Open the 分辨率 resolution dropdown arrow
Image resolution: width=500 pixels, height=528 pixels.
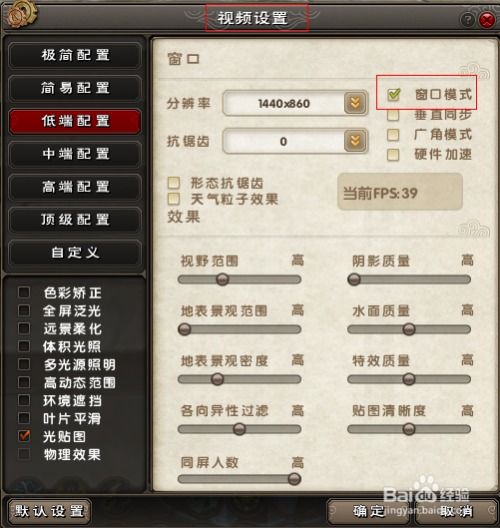pos(355,103)
